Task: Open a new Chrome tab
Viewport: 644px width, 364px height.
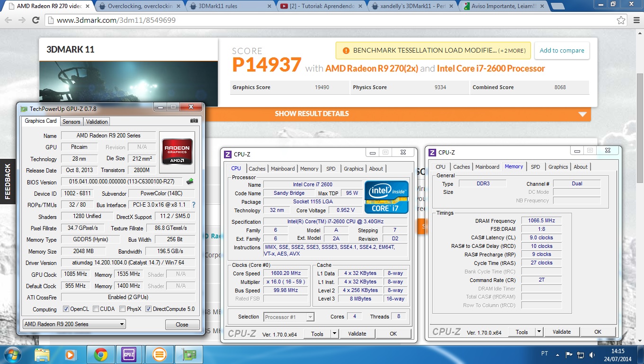Action: tap(557, 6)
